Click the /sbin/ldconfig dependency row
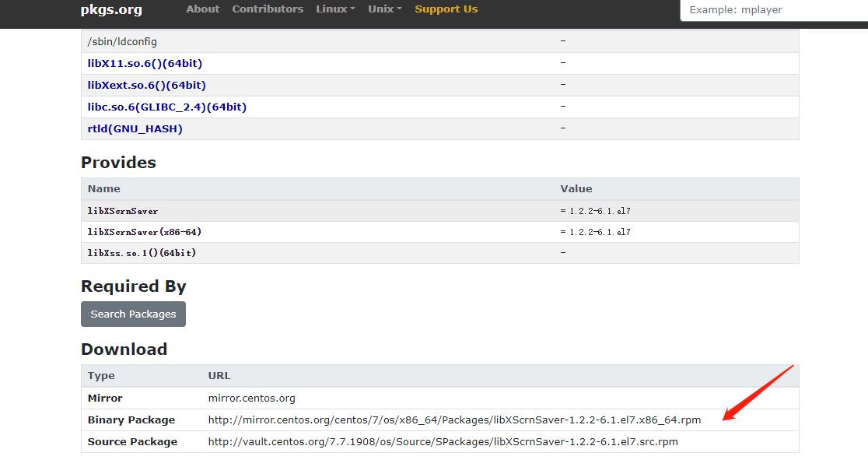This screenshot has width=868, height=467. [x=124, y=41]
